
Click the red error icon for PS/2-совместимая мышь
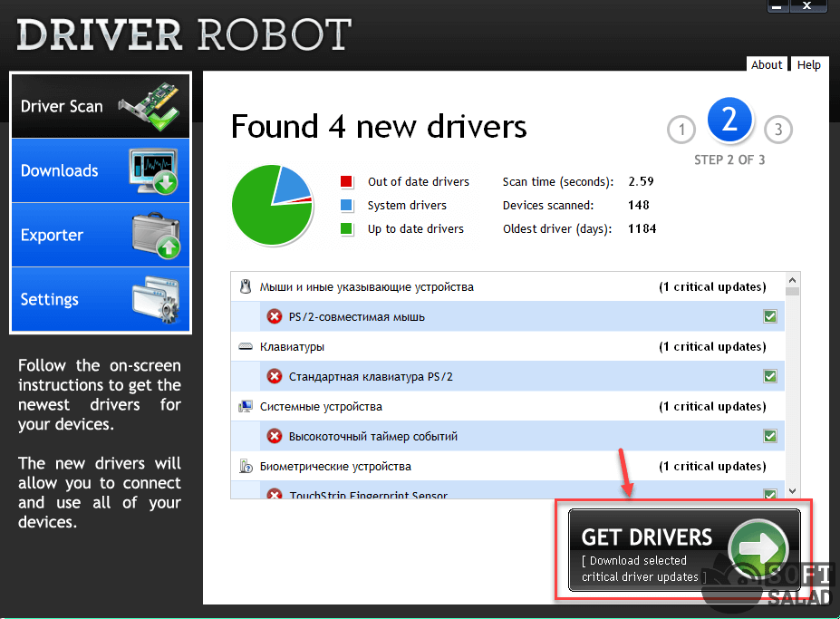275,316
